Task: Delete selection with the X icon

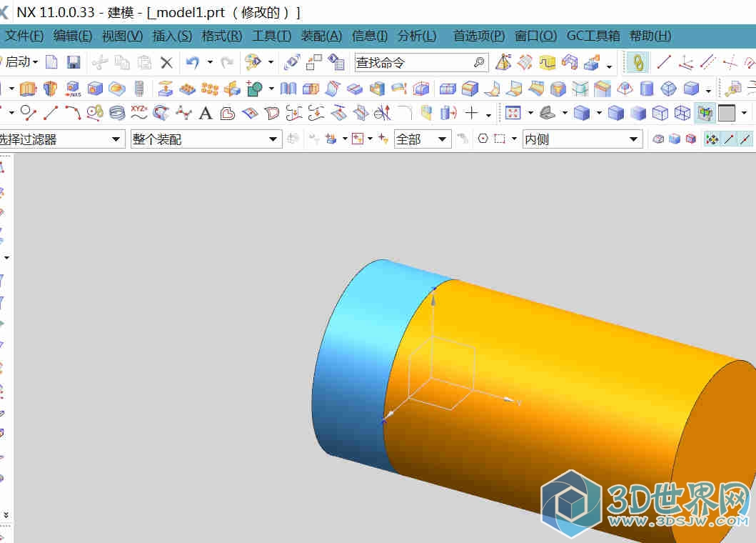Action: click(166, 62)
